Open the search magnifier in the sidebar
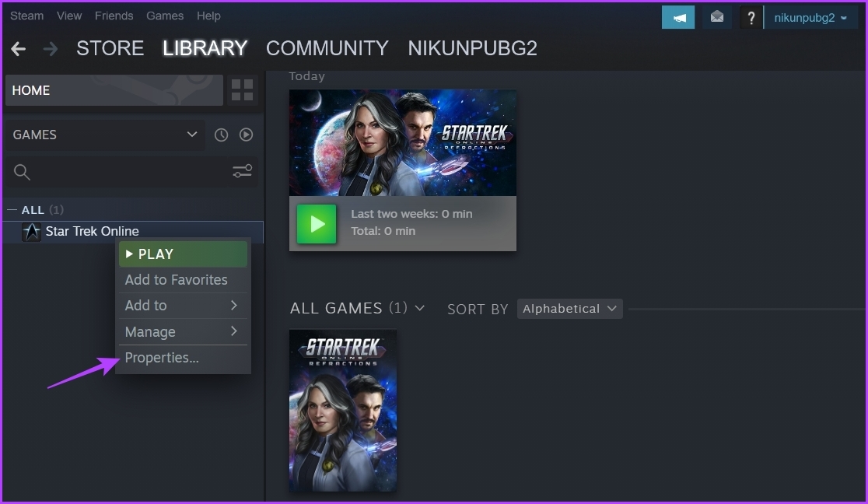This screenshot has width=868, height=504. coord(22,171)
